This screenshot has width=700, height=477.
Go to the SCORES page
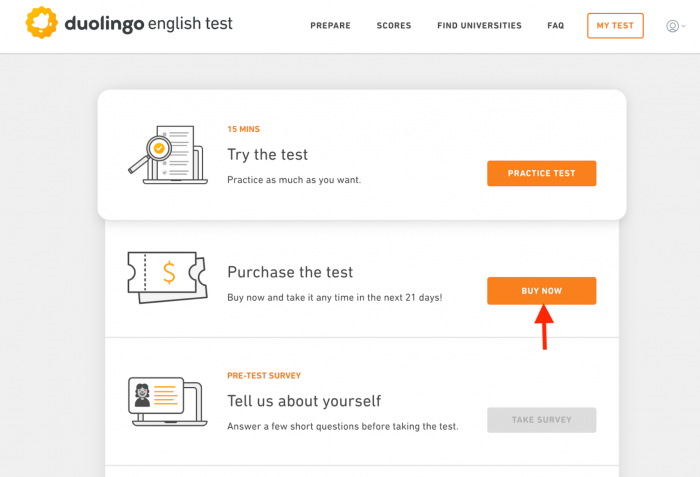click(394, 26)
